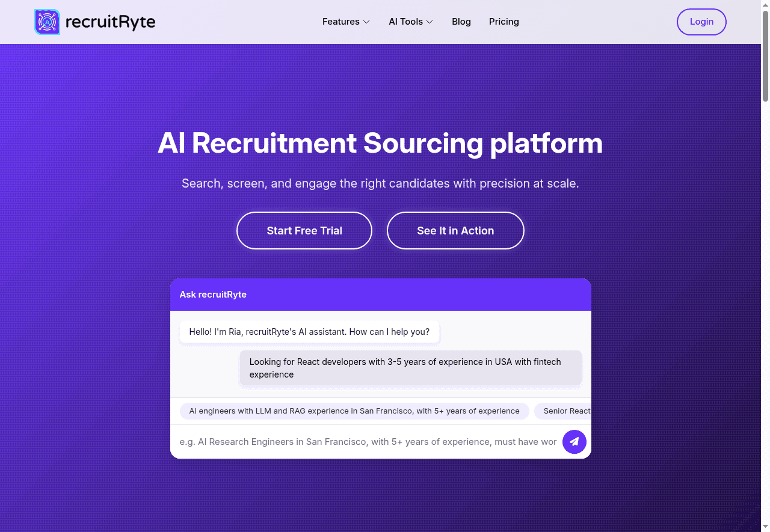The image size is (770, 532).
Task: Click Start Free Trial
Action: 304,230
